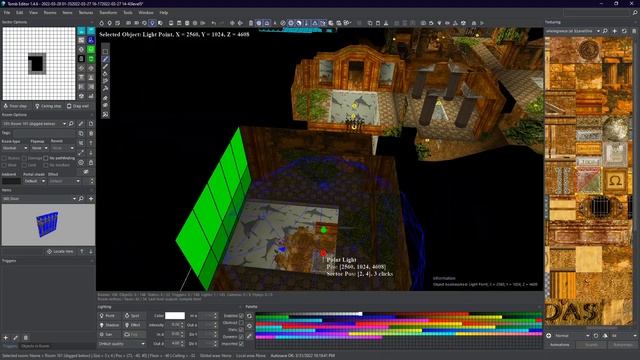640x360 pixels.
Task: Open the room selection dropdown
Action: click(x=34, y=124)
